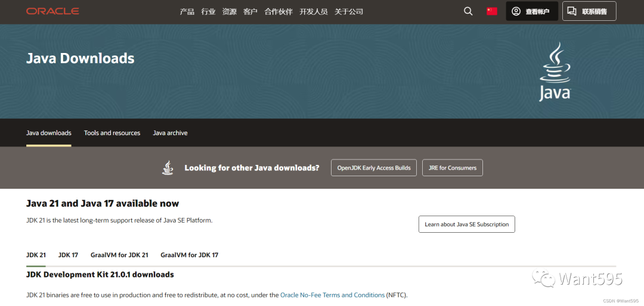The width and height of the screenshot is (644, 306).
Task: Click the 查看帐户 account button
Action: [x=532, y=11]
